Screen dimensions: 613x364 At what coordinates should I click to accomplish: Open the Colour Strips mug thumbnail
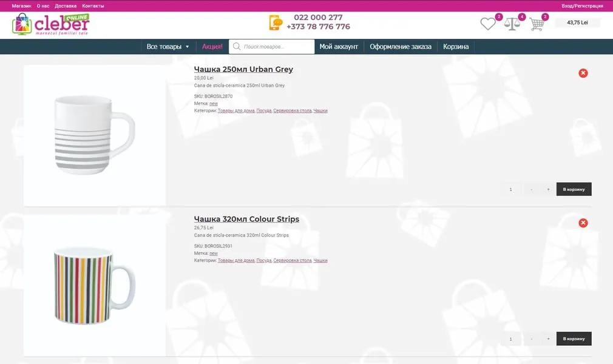coord(95,285)
